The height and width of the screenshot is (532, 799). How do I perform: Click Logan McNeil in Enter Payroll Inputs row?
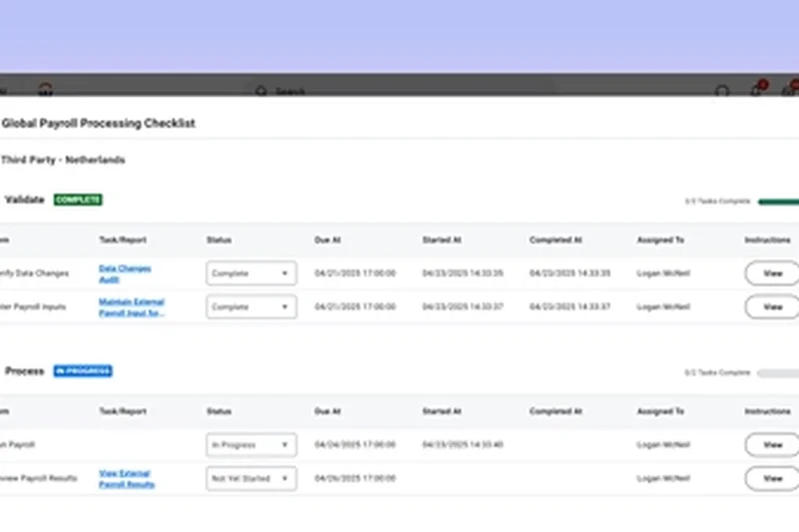[x=663, y=307]
